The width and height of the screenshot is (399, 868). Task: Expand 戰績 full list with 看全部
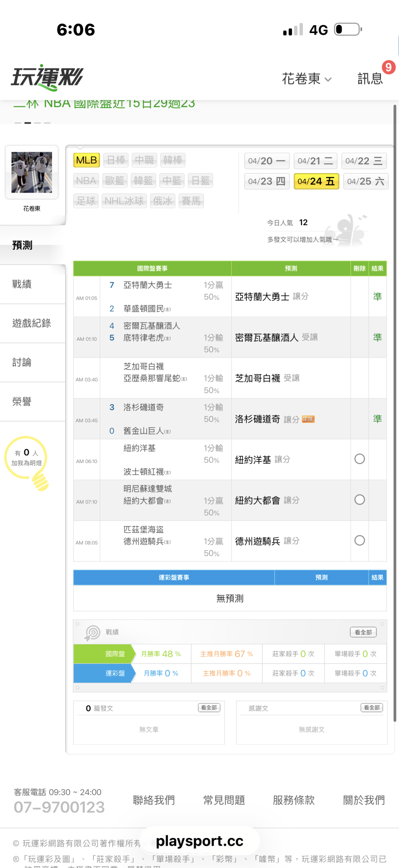click(363, 632)
